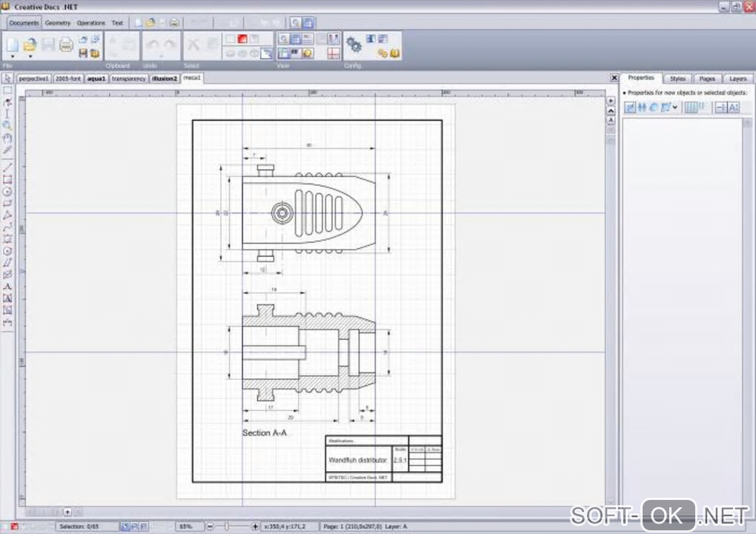The image size is (756, 534).
Task: Toggle the grid display icon in top bar
Action: pyautogui.click(x=308, y=23)
